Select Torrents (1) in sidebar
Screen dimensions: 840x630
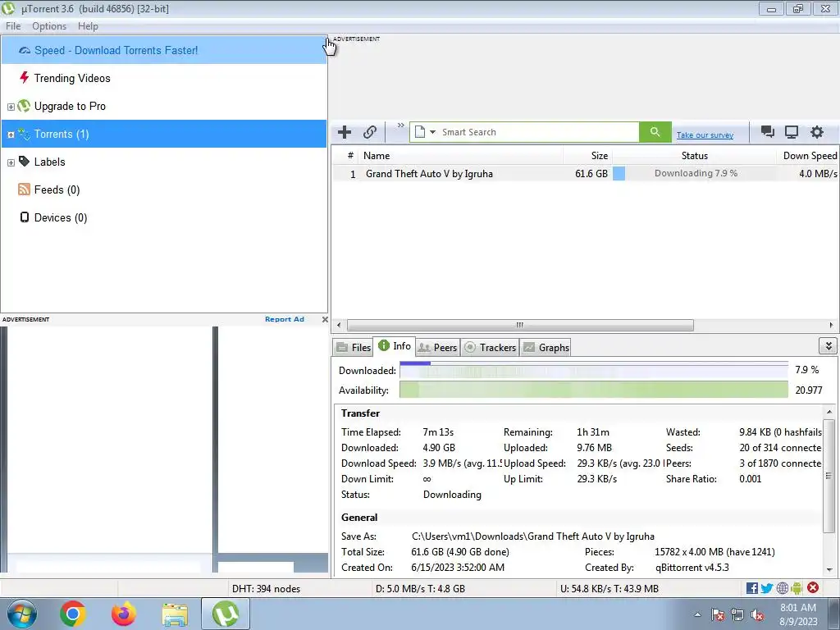click(164, 134)
